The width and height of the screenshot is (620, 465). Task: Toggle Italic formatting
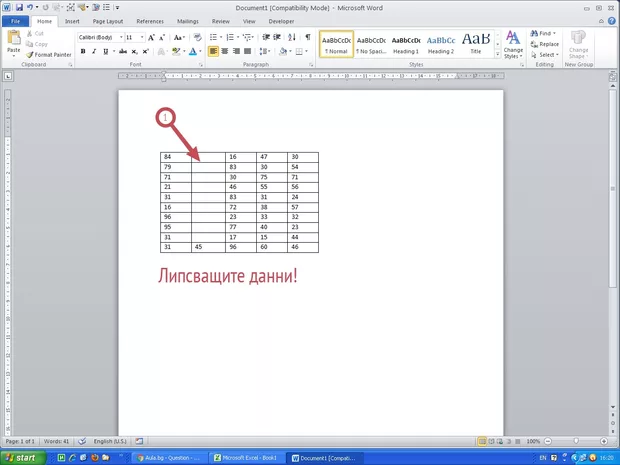pos(95,51)
